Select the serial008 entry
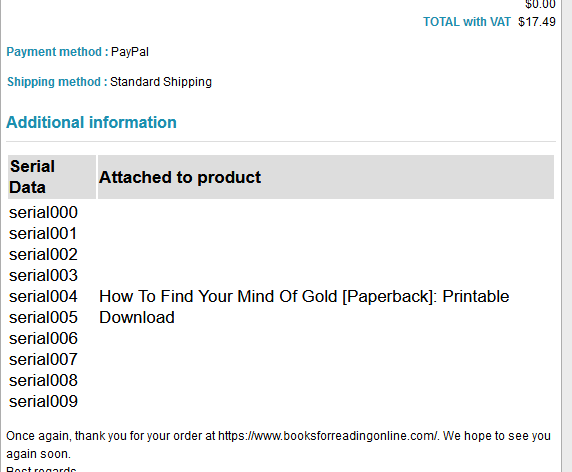This screenshot has width=572, height=472. [43, 381]
